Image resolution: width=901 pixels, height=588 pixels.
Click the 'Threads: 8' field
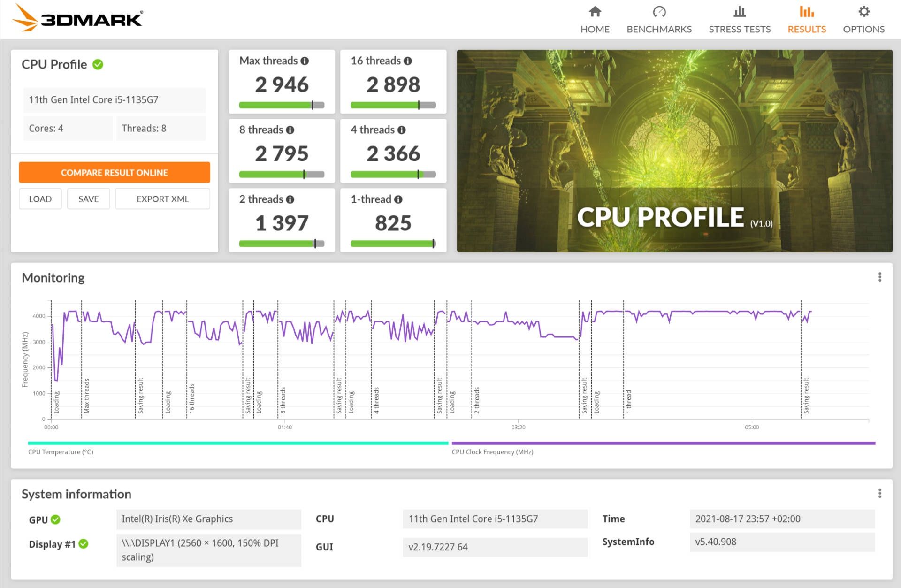(x=161, y=128)
